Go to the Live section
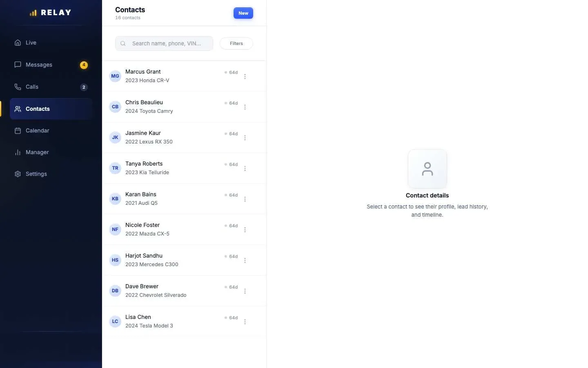The image size is (588, 368). [x=51, y=43]
